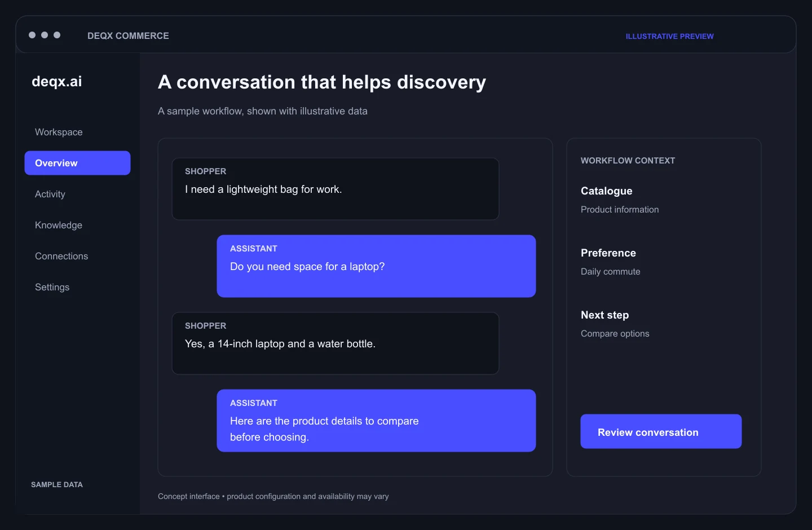
Task: Select assistant message asking about laptop space
Action: point(376,266)
